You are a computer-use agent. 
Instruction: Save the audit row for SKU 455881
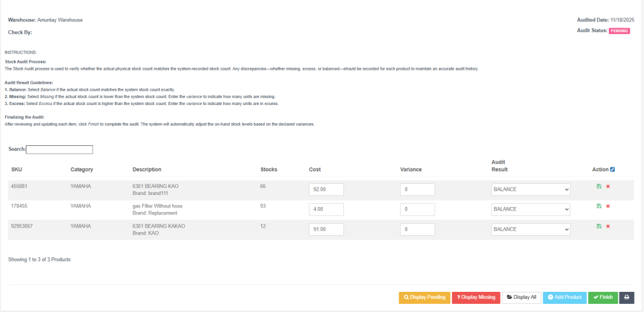(599, 186)
